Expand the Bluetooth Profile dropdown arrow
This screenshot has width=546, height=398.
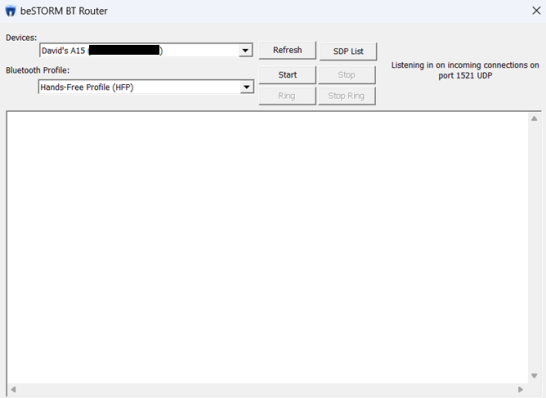(247, 87)
